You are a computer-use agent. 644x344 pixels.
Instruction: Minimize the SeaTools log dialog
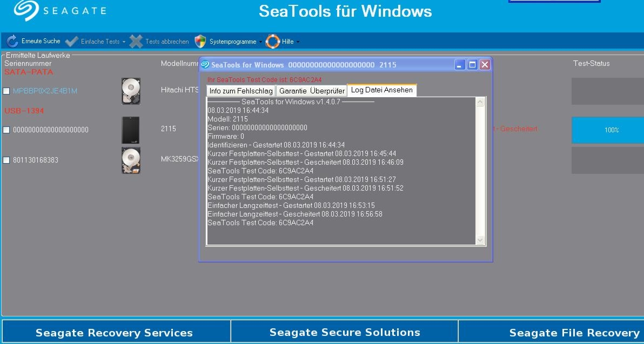click(x=460, y=64)
